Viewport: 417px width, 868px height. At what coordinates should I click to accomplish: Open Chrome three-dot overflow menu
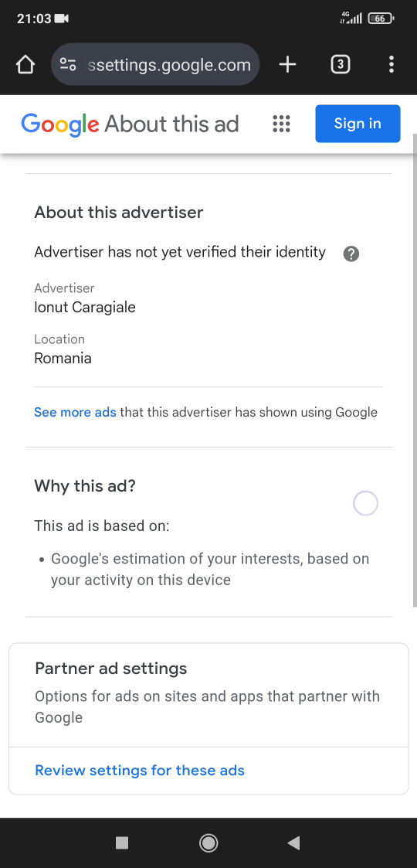pos(392,65)
